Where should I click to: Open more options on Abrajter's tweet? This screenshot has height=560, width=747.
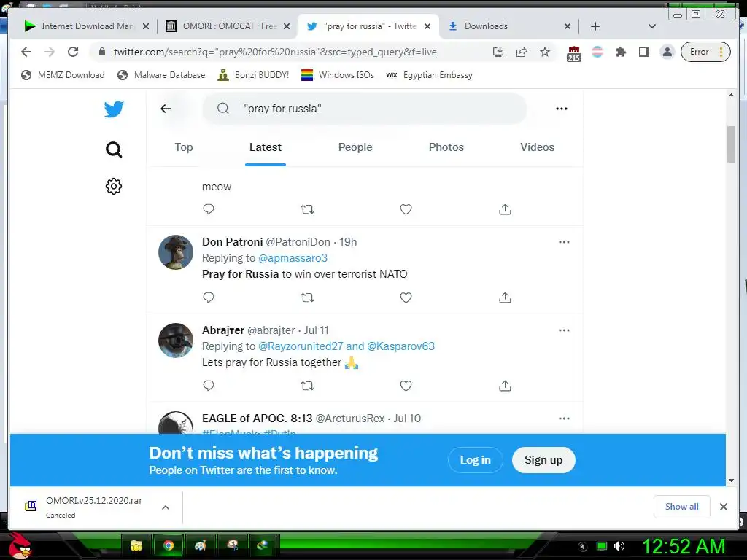[x=564, y=330]
